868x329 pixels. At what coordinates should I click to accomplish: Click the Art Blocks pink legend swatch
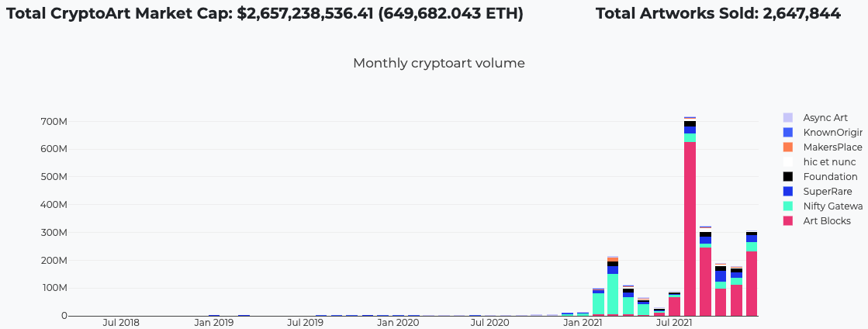[788, 221]
